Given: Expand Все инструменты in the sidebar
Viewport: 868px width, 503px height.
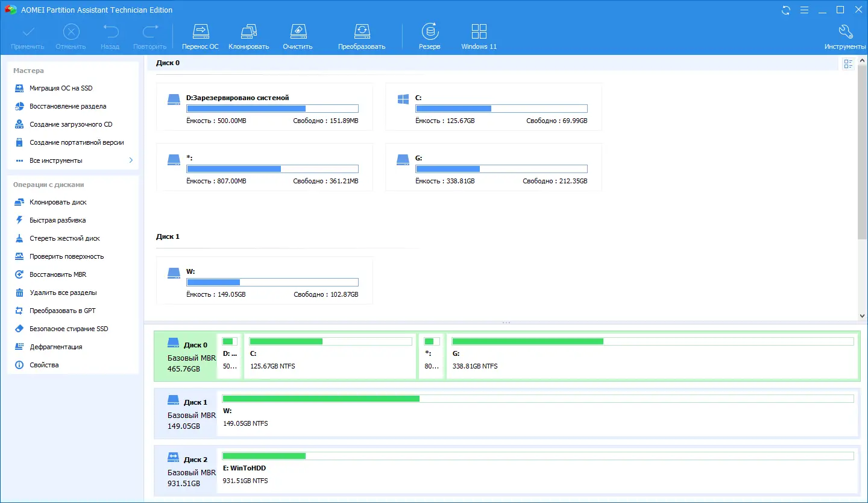Looking at the screenshot, I should click(x=57, y=160).
